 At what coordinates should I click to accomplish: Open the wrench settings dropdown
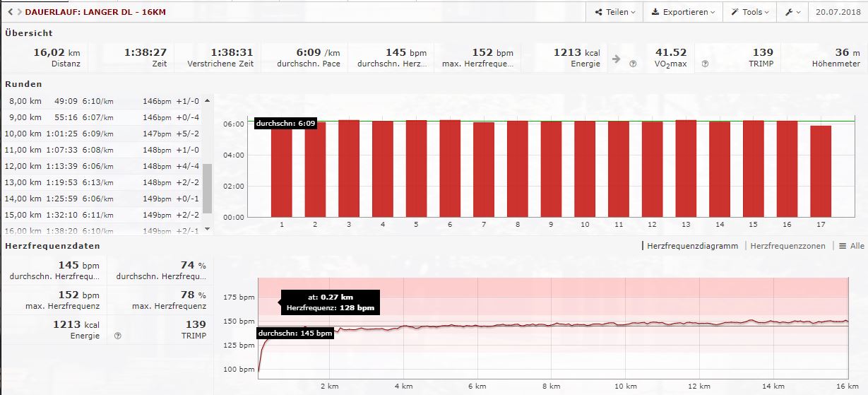(793, 12)
